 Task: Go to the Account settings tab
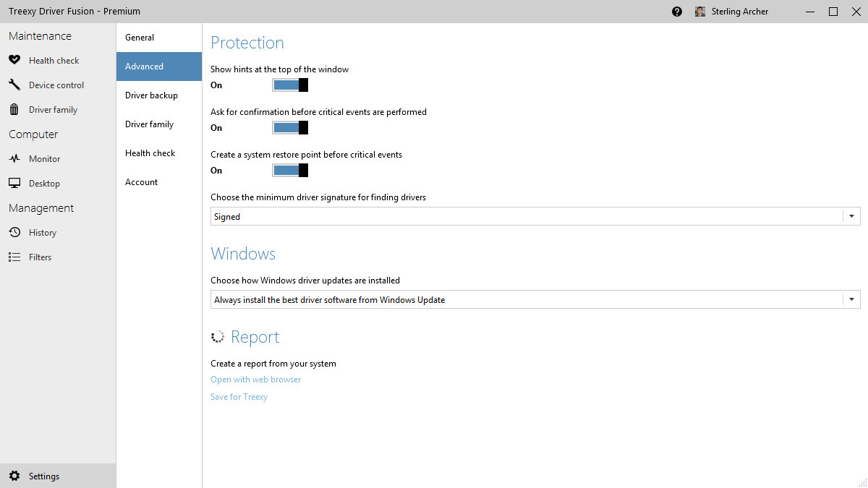(159, 182)
